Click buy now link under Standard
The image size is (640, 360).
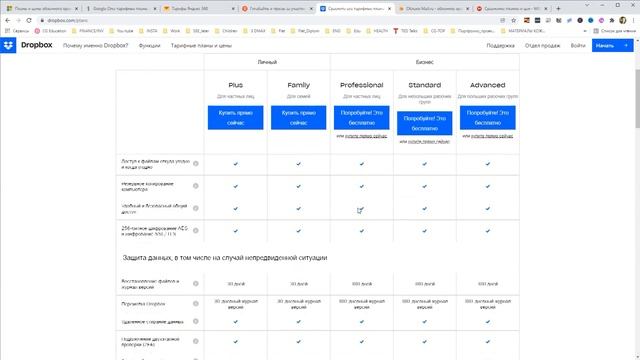coord(429,142)
